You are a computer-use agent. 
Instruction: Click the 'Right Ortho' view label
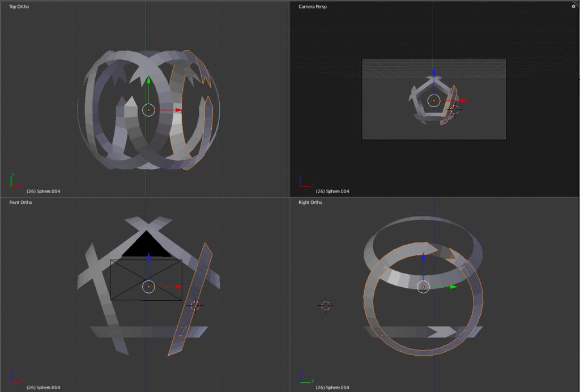point(310,202)
